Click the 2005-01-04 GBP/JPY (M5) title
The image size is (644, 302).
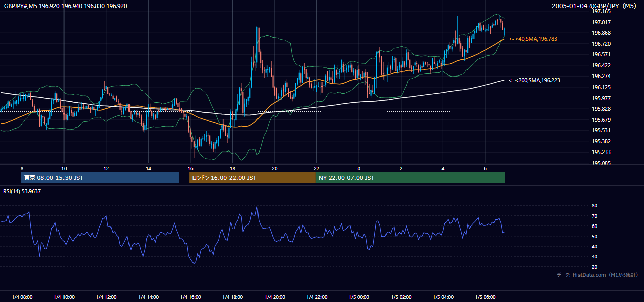click(x=595, y=6)
